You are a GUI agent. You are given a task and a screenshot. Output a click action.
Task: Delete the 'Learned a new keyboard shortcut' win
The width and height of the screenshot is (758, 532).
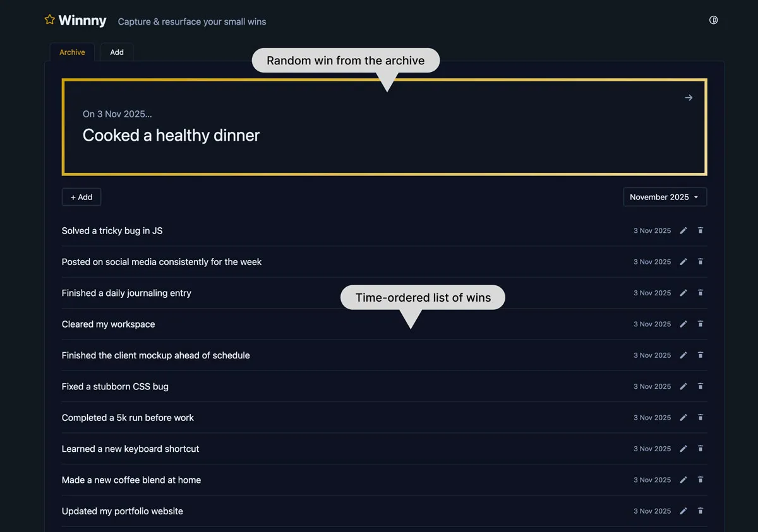click(701, 448)
